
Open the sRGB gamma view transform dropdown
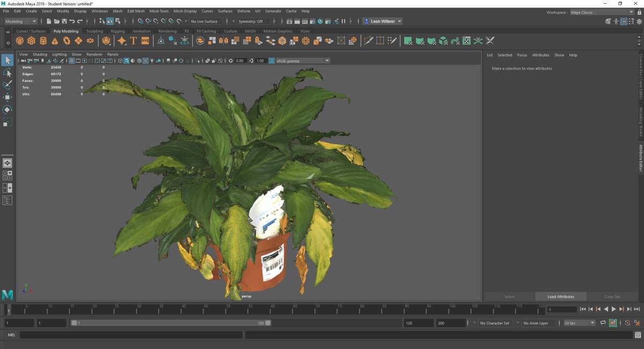pyautogui.click(x=303, y=61)
